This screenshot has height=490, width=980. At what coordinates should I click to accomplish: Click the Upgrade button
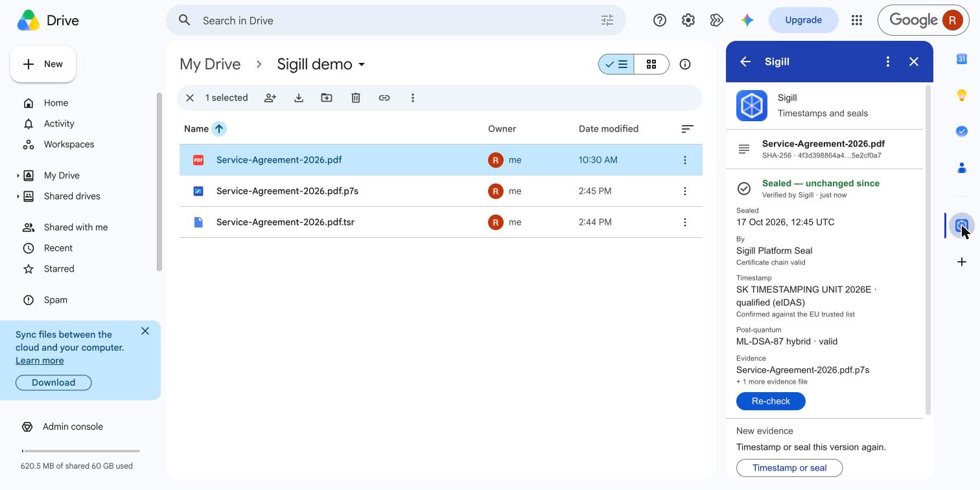pos(804,20)
